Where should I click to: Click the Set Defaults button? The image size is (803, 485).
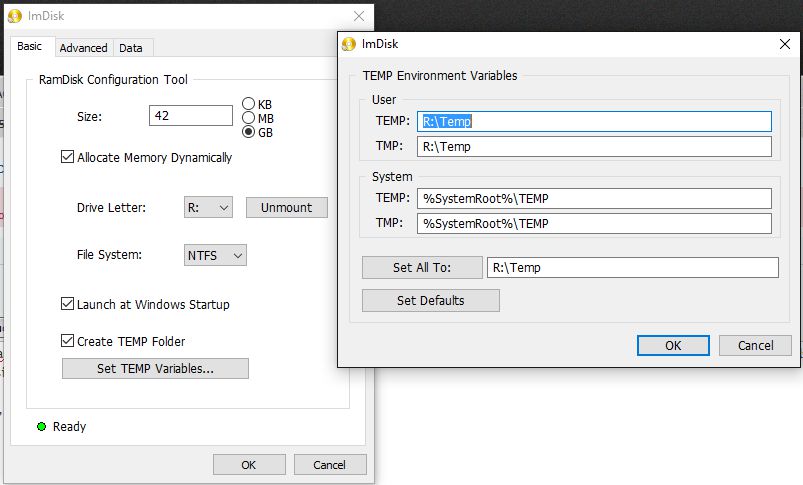click(431, 300)
